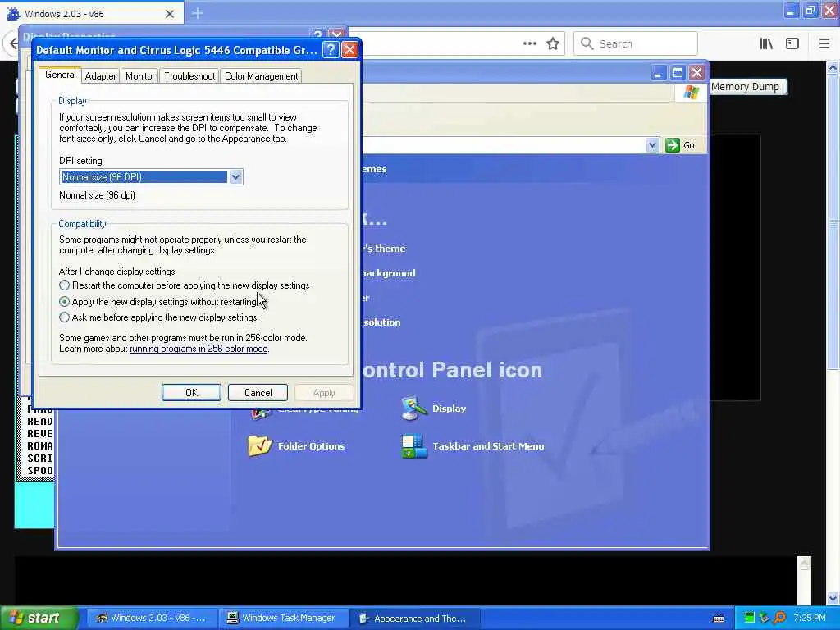Open the Monitor tab

pyautogui.click(x=139, y=76)
